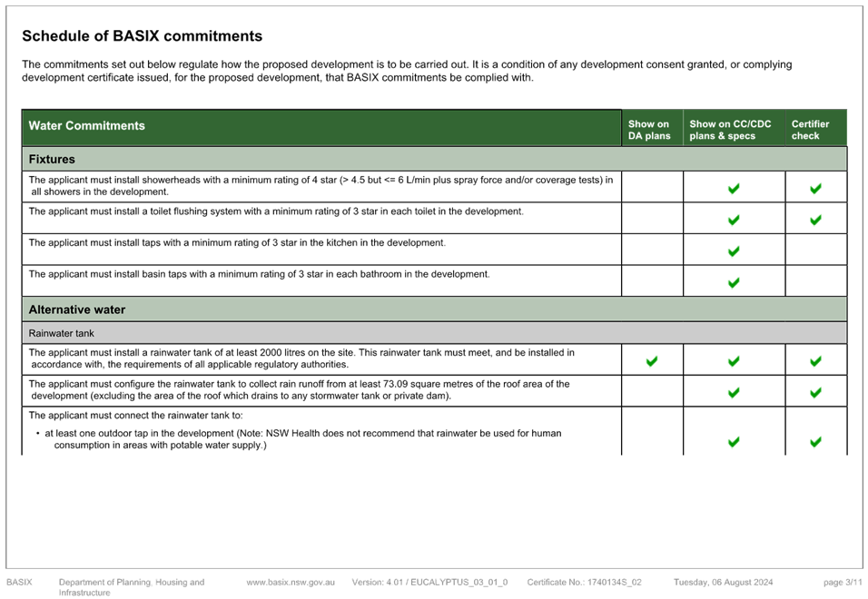Open the www.basix.nsw.gov.au footer link
This screenshot has width=868, height=599.
click(291, 583)
